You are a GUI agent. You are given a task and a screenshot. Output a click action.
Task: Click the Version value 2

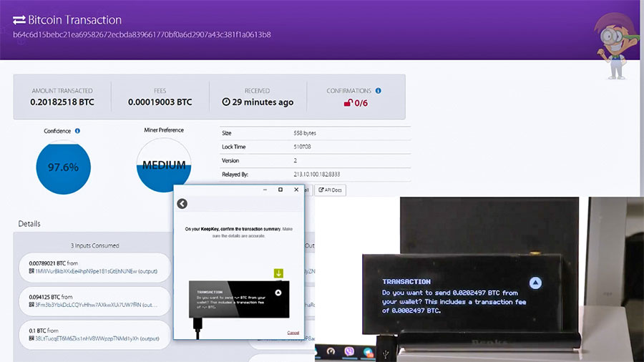click(296, 160)
